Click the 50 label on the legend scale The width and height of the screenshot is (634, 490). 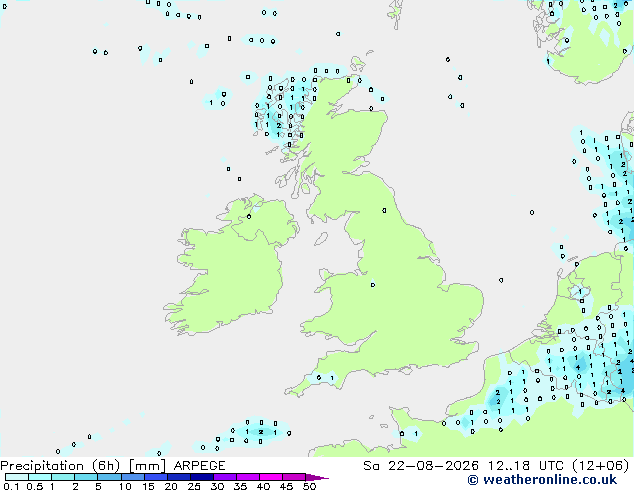click(309, 486)
